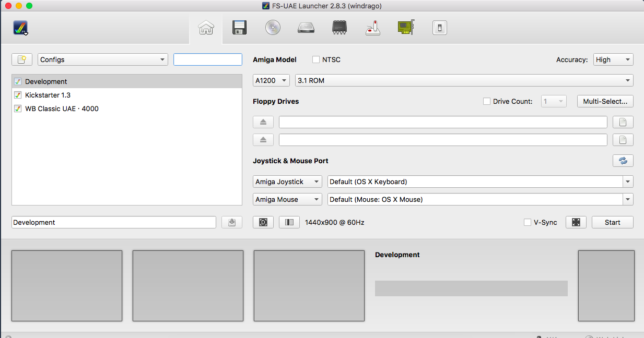
Task: Tick the Drive Count checkbox
Action: coord(487,101)
